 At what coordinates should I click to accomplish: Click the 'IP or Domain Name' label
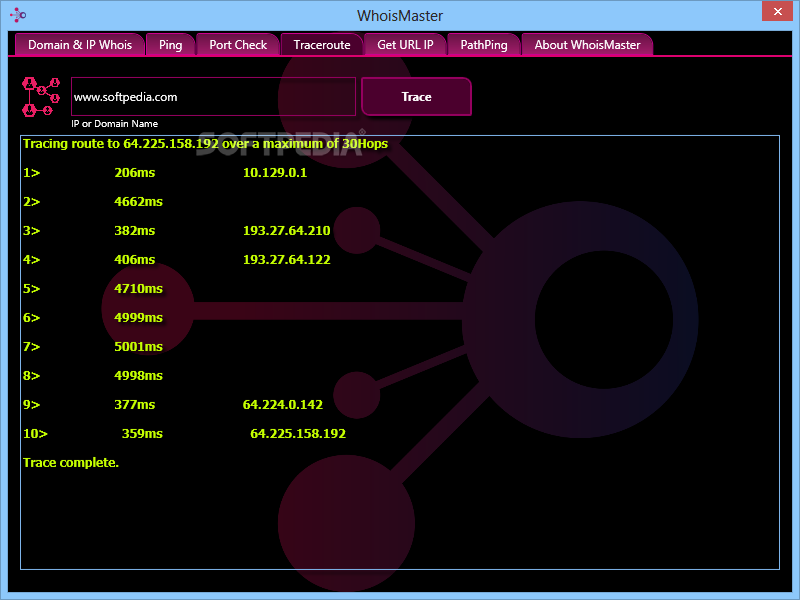(x=115, y=123)
